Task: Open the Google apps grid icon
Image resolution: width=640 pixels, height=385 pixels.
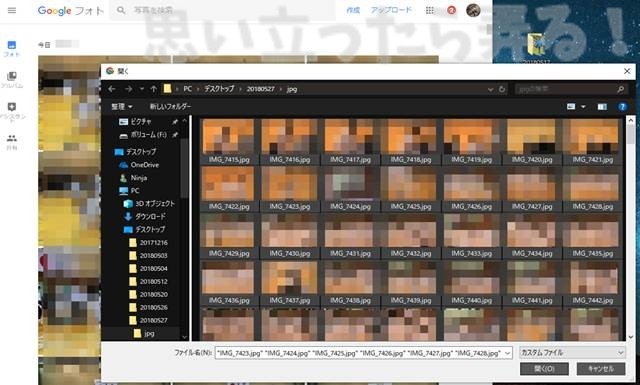Action: click(x=430, y=10)
